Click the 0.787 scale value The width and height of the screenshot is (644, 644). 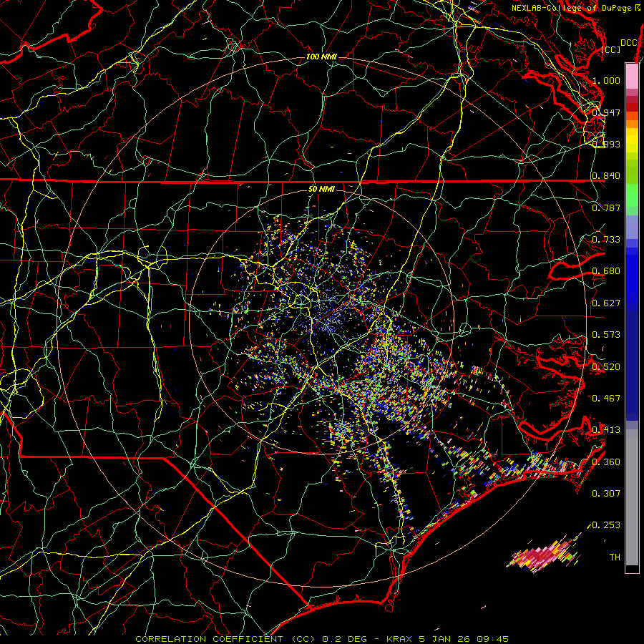click(x=606, y=208)
